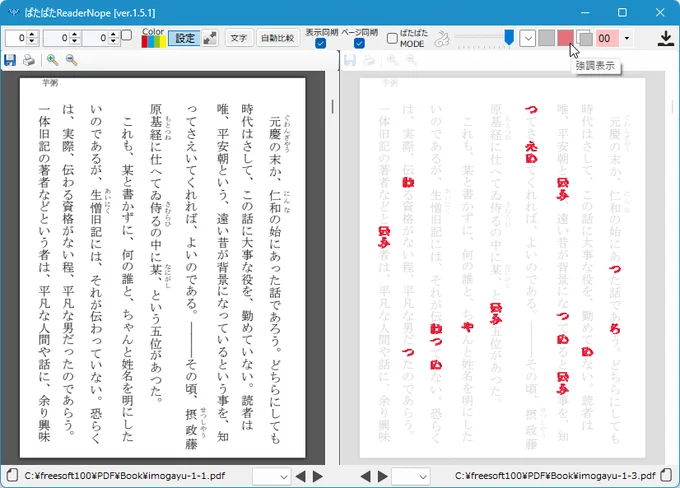Decrease the first numeric spinner value
This screenshot has height=488, width=680.
[32, 42]
